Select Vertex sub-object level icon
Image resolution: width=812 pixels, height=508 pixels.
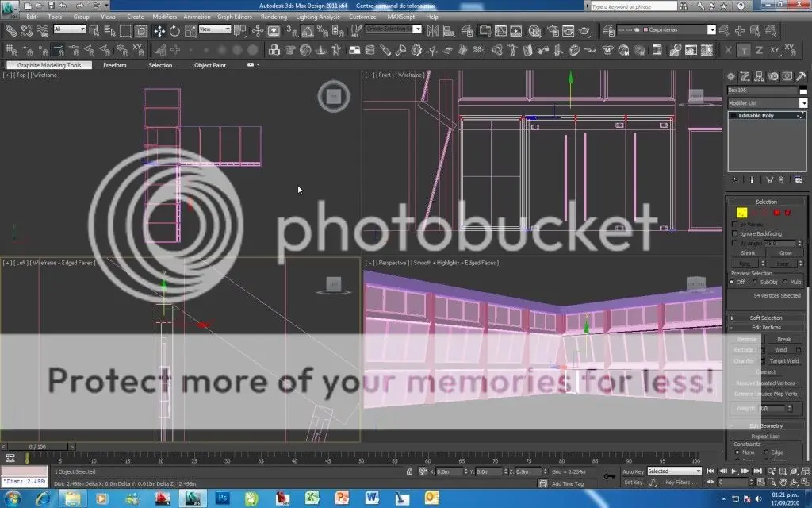741,213
